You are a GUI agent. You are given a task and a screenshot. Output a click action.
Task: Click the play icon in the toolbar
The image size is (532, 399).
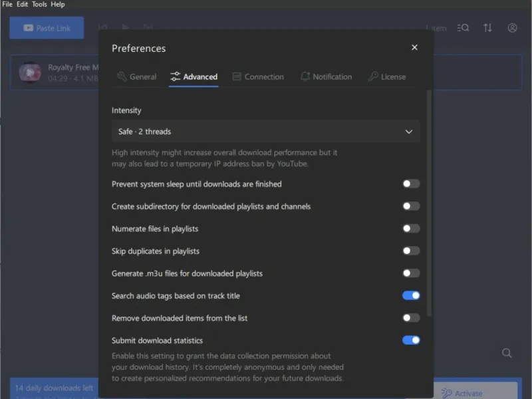(x=125, y=28)
